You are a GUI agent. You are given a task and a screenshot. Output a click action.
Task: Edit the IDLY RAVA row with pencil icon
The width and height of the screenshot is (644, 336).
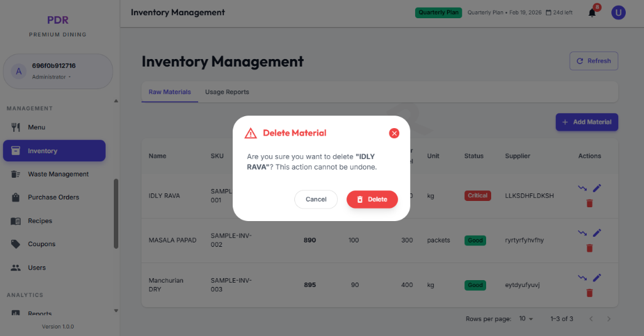pos(597,188)
